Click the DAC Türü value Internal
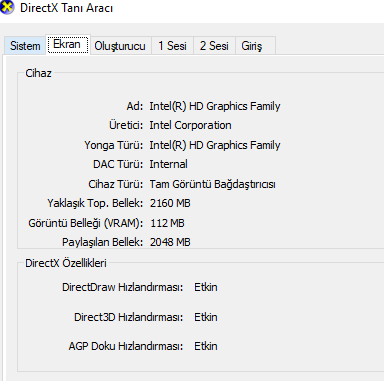This screenshot has height=381, width=384. click(168, 164)
